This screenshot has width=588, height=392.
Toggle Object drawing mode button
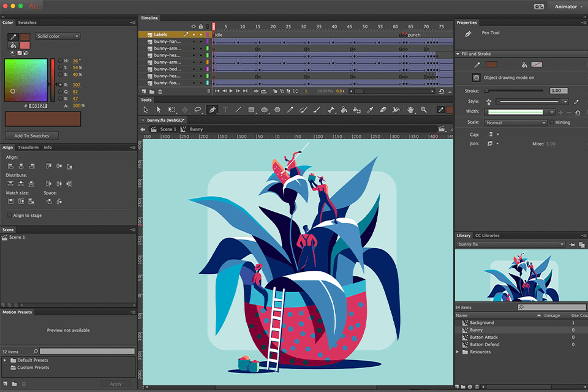[476, 78]
